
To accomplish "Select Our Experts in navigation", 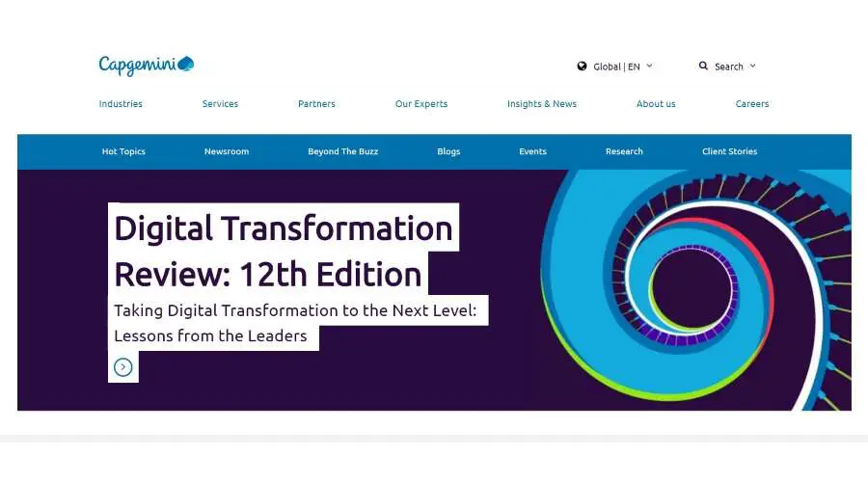I will tap(421, 104).
